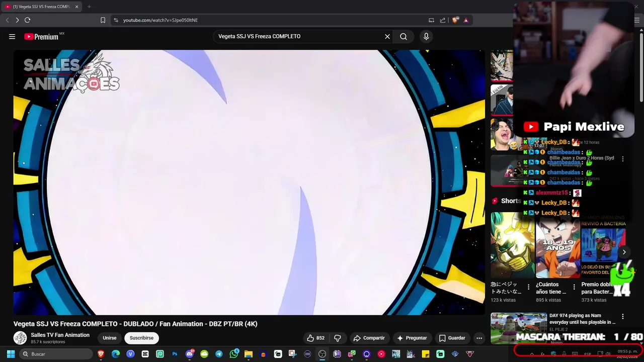Like the video showing 852 likes
Viewport: 644px width, 362px height.
click(x=315, y=338)
